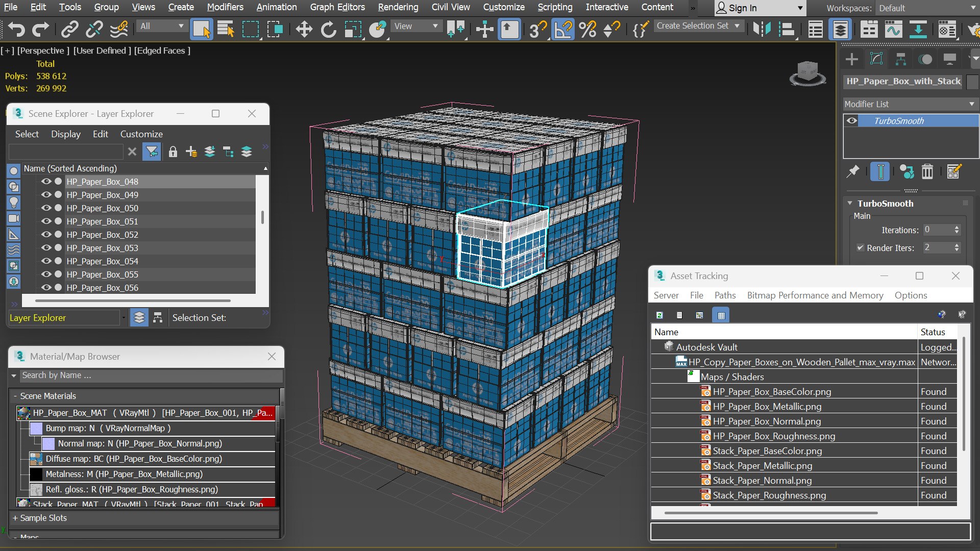Open the Hierarchy command panel tab
The height and width of the screenshot is (551, 980).
(x=900, y=59)
